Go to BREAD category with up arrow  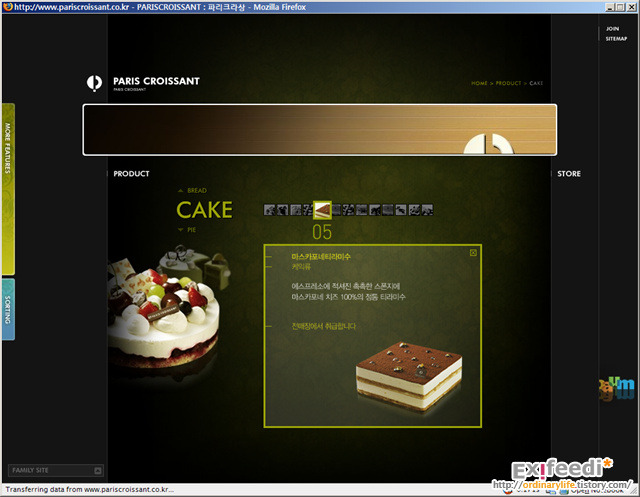[x=193, y=191]
